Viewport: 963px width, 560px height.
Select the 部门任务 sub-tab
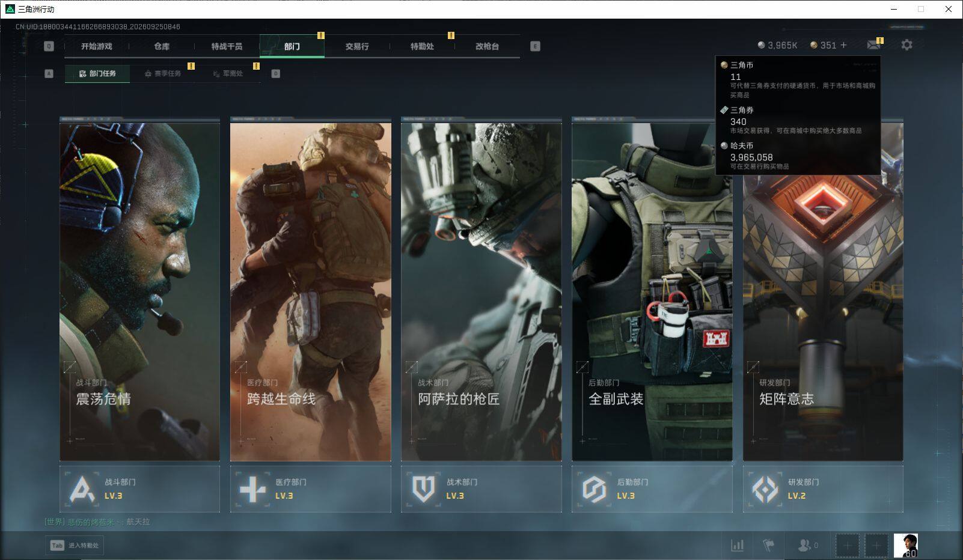[x=97, y=73]
